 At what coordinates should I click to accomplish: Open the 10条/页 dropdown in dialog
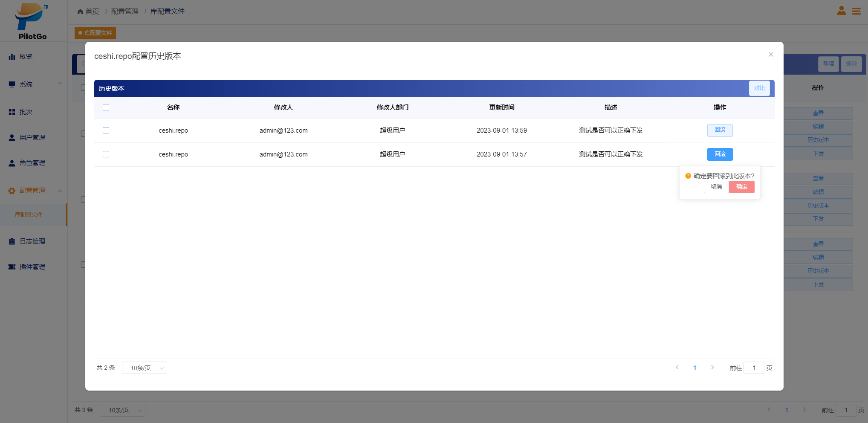[144, 368]
